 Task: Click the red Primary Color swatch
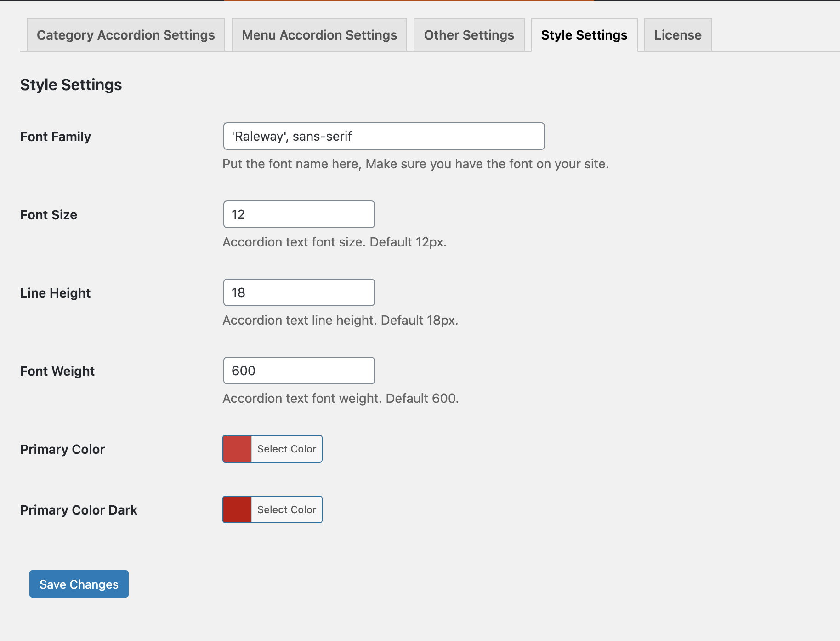236,449
